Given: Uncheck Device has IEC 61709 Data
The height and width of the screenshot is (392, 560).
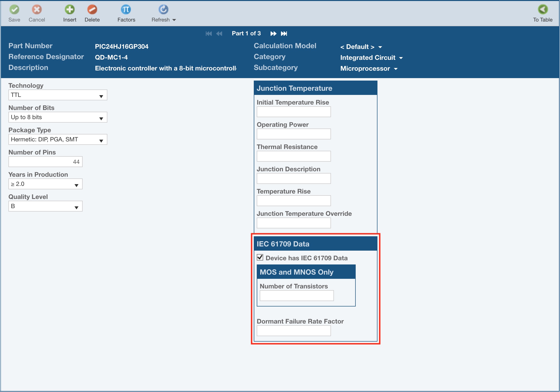Looking at the screenshot, I should [260, 257].
